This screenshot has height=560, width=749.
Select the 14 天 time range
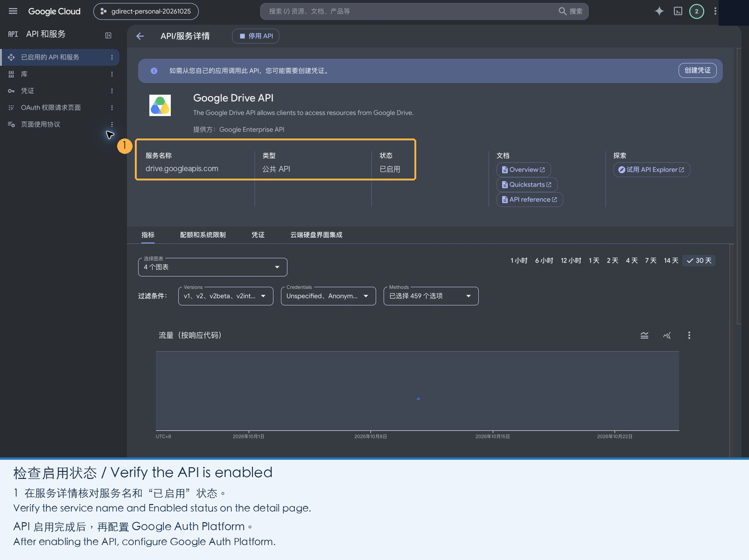coord(671,261)
